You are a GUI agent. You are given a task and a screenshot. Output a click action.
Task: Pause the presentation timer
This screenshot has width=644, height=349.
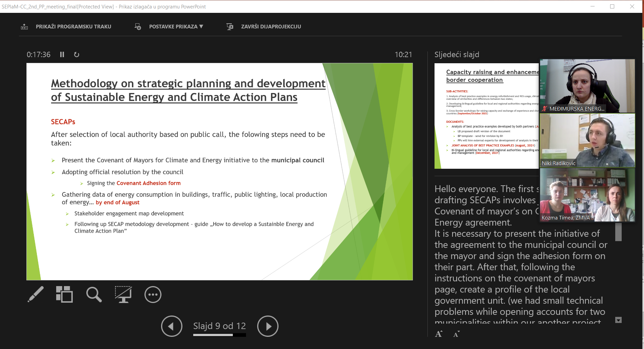click(x=62, y=54)
